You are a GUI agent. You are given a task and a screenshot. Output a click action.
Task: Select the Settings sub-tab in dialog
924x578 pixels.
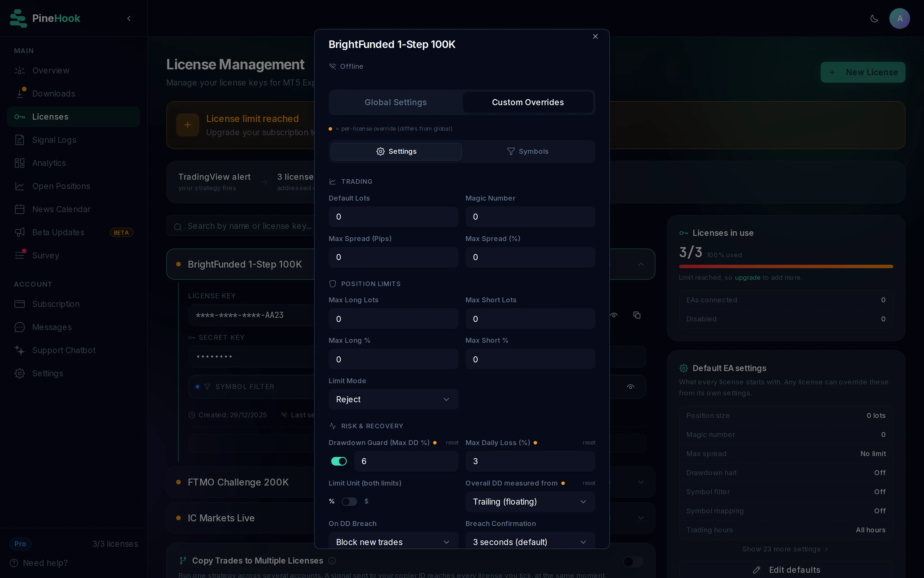(396, 151)
